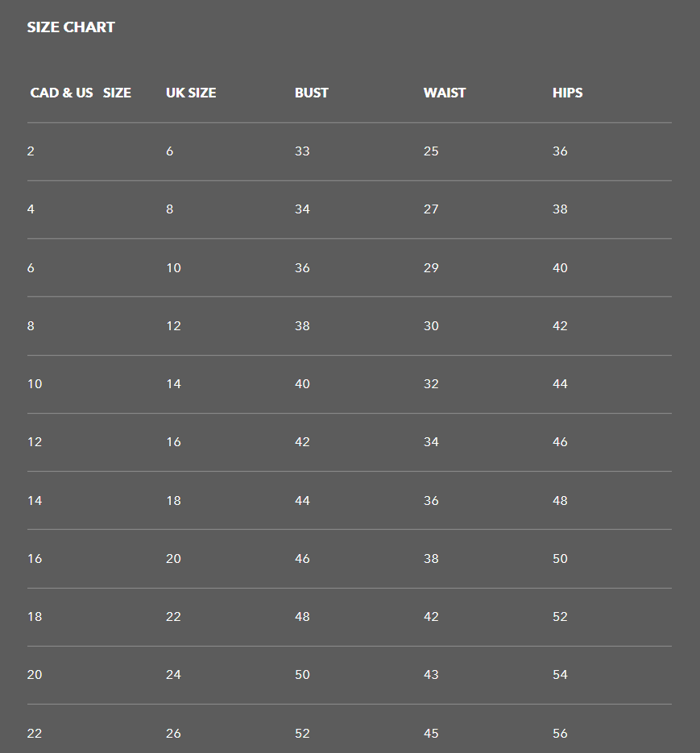Click hips value 56 in last row

(x=560, y=734)
